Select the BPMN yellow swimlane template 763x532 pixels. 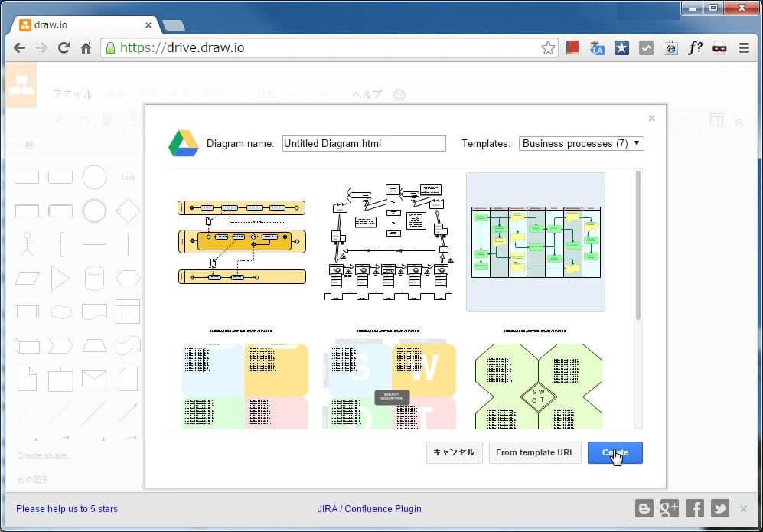click(x=242, y=242)
